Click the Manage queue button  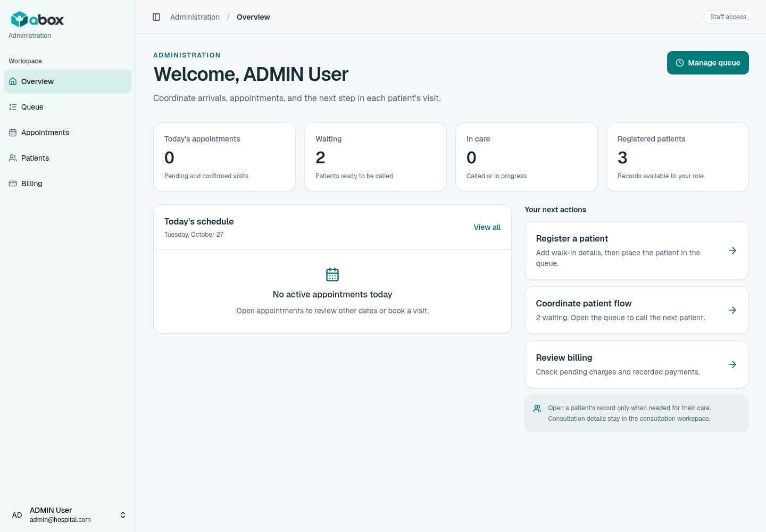pos(708,63)
